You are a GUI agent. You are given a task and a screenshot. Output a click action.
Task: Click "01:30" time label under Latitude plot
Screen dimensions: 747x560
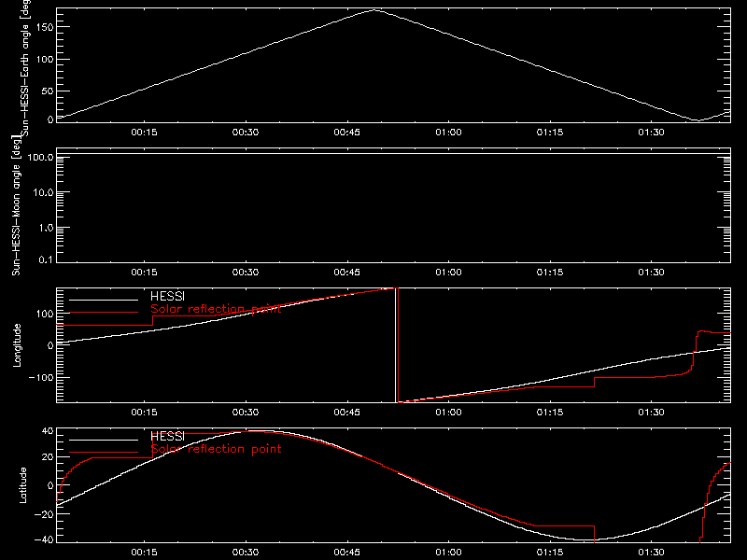651,553
